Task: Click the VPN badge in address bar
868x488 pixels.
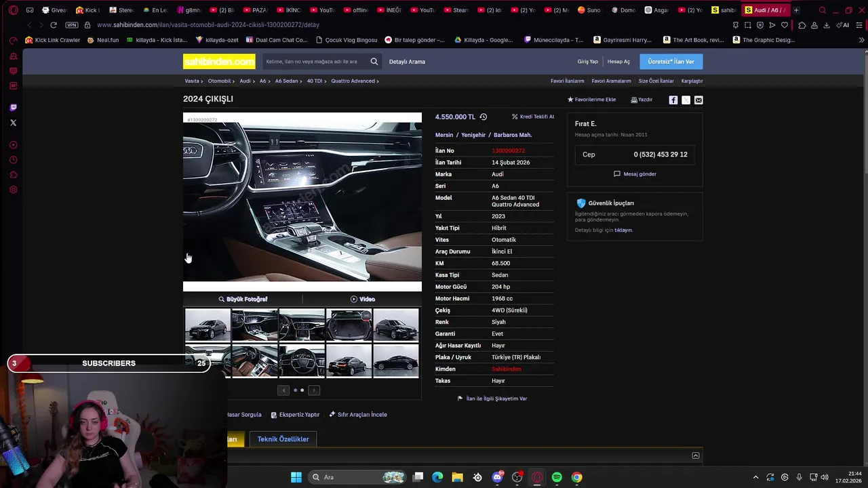Action: click(x=71, y=25)
